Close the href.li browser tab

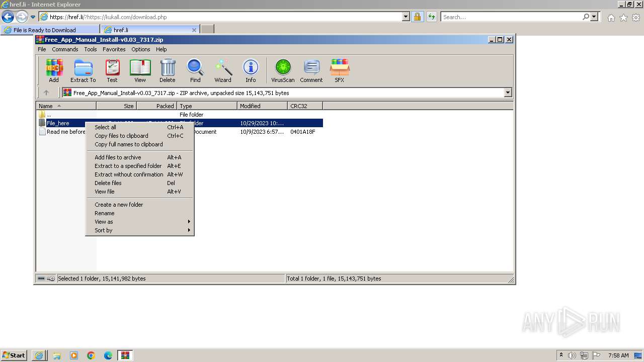click(x=194, y=30)
